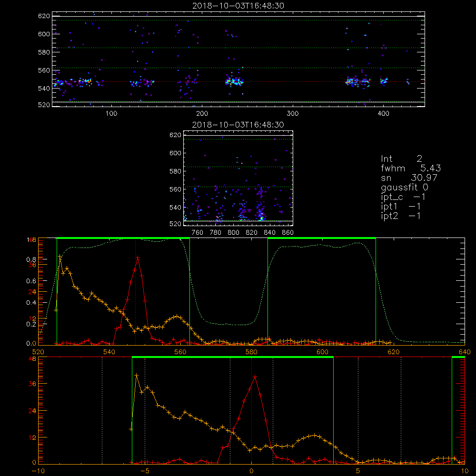Screen dimensions: 476x476
Task: Click long thick green bar atop bottom plot
Action: 233,357
